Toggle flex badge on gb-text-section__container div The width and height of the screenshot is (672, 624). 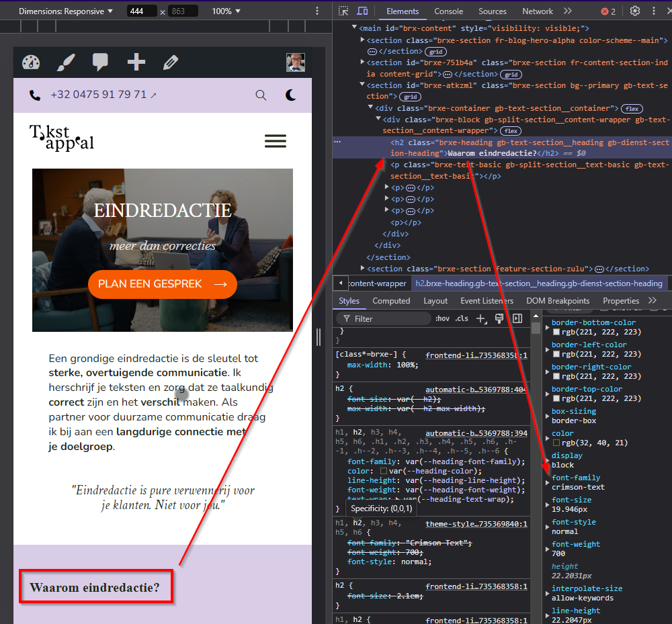[632, 109]
